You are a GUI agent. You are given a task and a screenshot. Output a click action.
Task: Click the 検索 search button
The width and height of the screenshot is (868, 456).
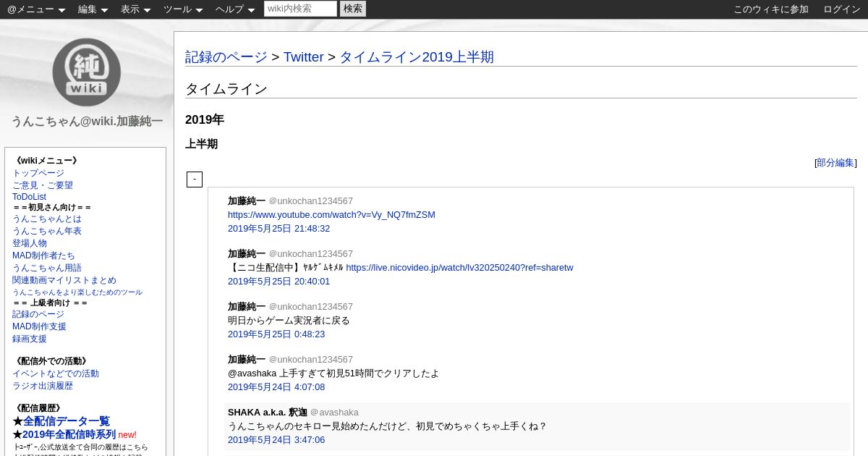(353, 9)
